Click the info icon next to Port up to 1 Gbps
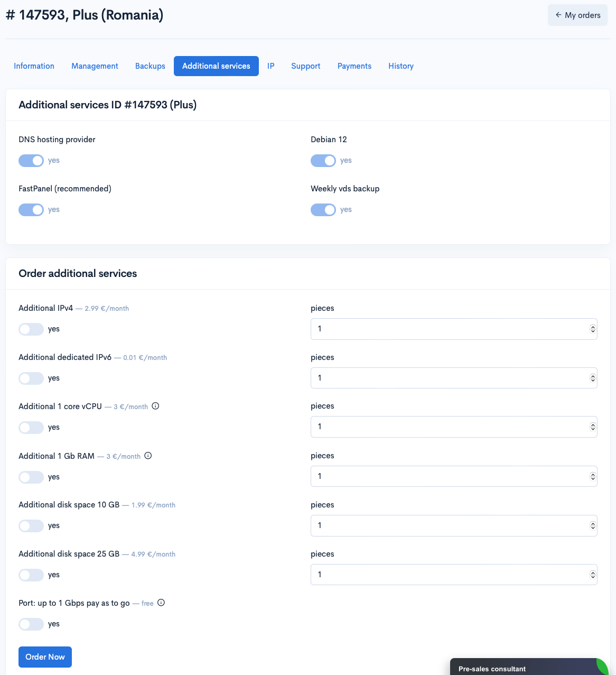616x675 pixels. click(161, 603)
